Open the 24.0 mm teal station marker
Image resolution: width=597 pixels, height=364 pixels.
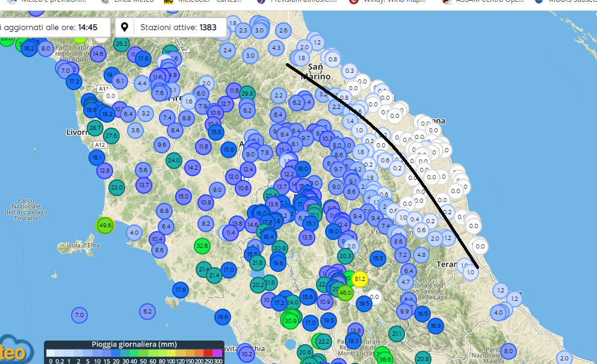tap(174, 160)
